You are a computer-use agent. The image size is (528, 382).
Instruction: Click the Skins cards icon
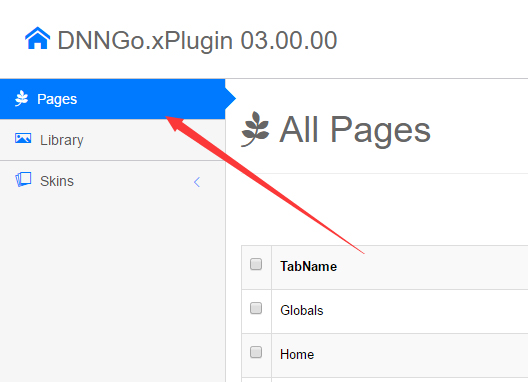tap(23, 180)
